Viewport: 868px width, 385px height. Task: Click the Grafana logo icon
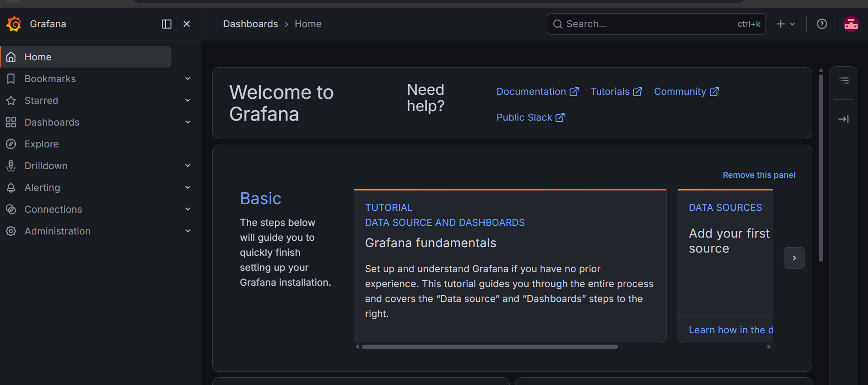14,24
